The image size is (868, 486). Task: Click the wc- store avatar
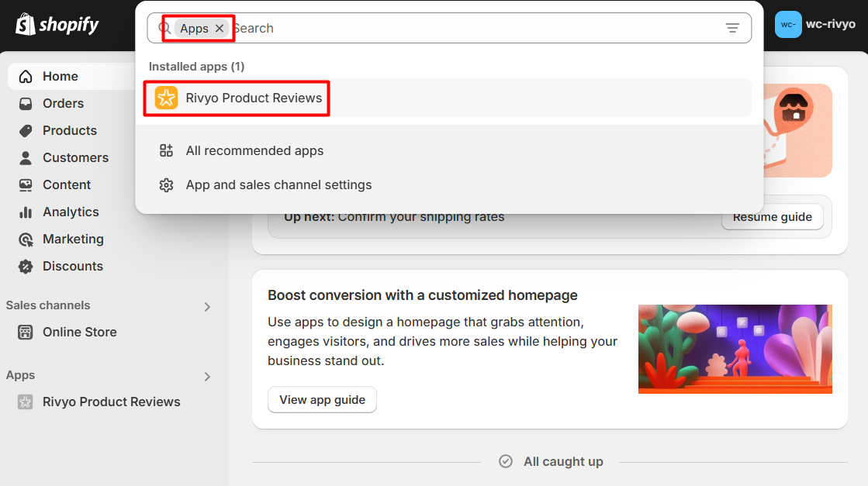click(788, 24)
